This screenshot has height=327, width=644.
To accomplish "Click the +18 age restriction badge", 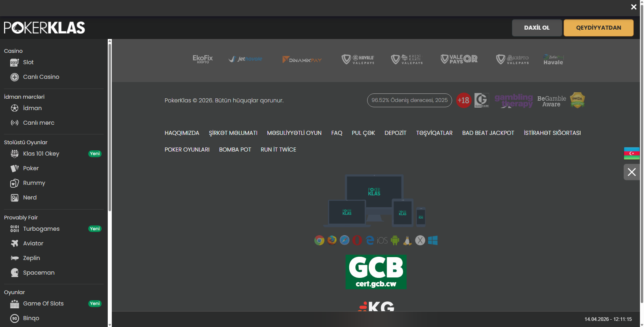I will pyautogui.click(x=463, y=100).
